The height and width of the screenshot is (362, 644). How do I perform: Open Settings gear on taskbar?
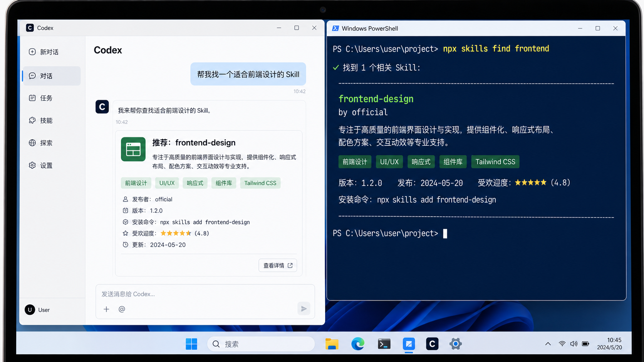[456, 344]
